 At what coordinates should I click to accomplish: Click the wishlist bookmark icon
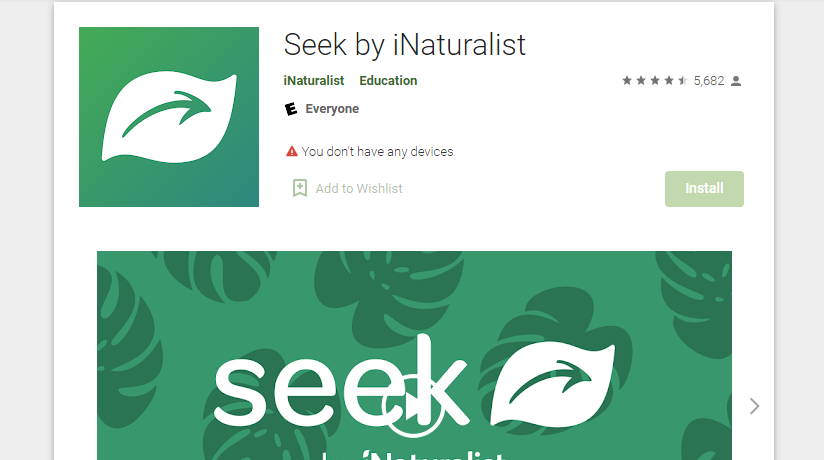click(x=300, y=188)
